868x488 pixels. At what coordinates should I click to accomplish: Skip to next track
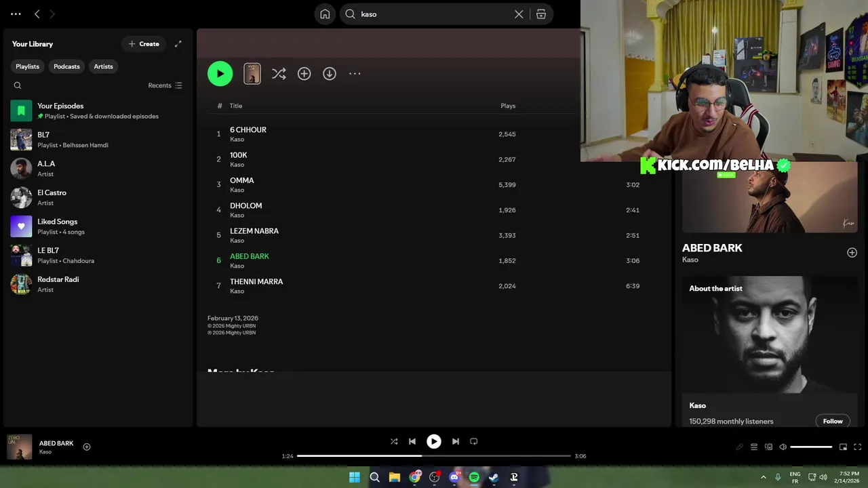tap(456, 441)
